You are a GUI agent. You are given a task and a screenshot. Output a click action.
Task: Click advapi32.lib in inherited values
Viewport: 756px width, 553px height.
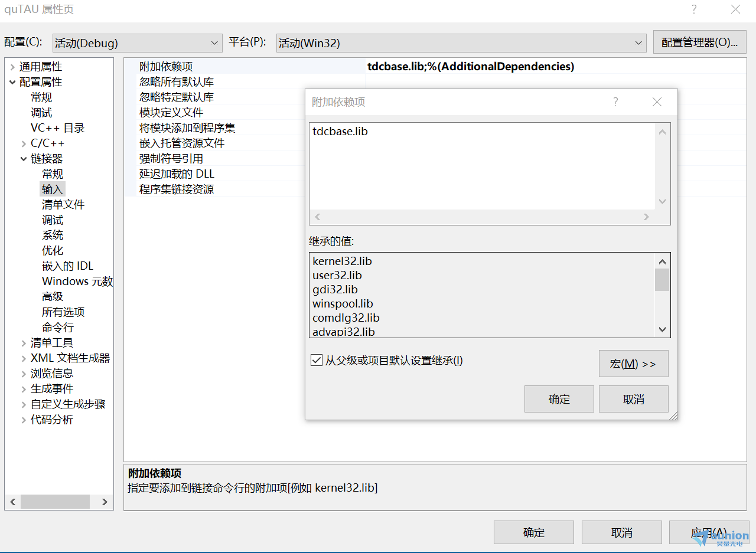[343, 332]
